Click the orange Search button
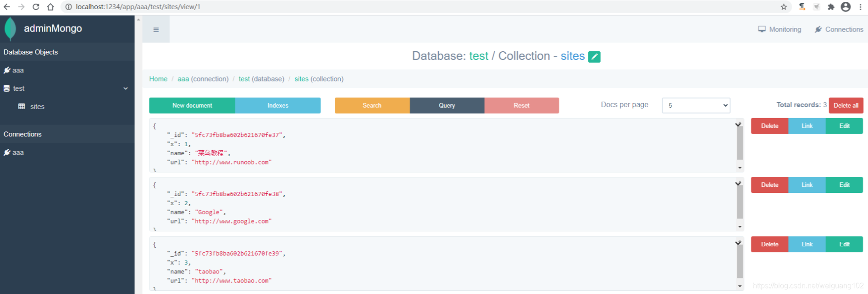The height and width of the screenshot is (294, 868). point(372,105)
